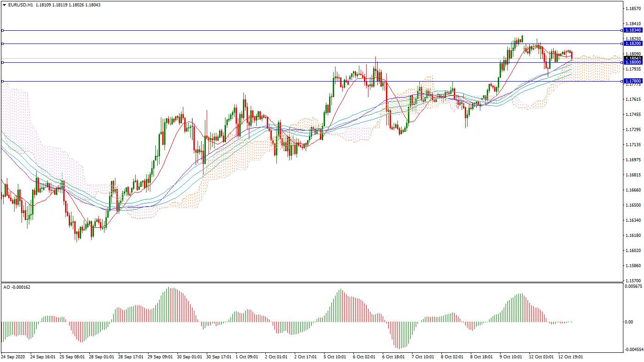Click the 28 Sep 01:01 time label
Screen dimensions: 644x362
tap(102, 357)
